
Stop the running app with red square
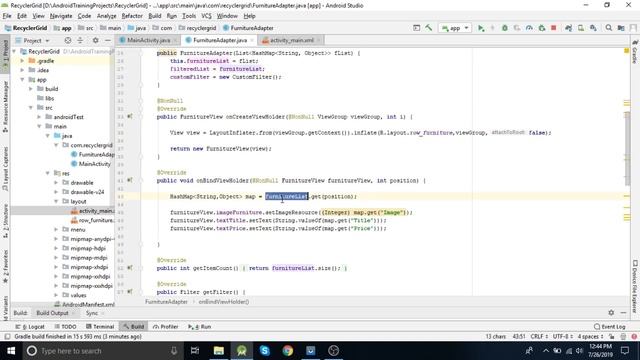pos(553,28)
